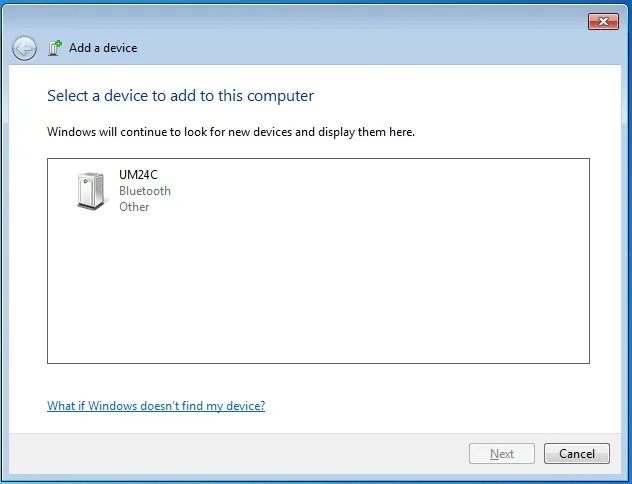Click the Next button
This screenshot has width=632, height=484.
click(502, 454)
